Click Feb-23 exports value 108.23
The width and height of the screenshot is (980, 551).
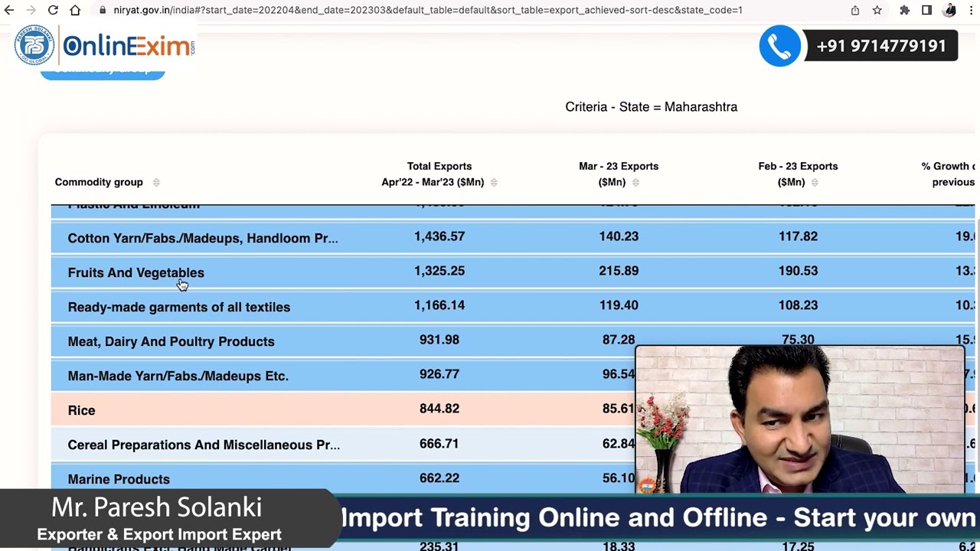(x=798, y=305)
